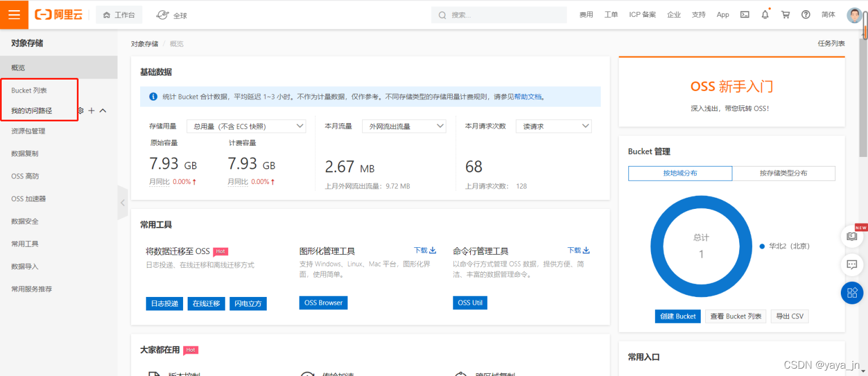Click the OSS Util button
The image size is (868, 376).
tap(470, 303)
